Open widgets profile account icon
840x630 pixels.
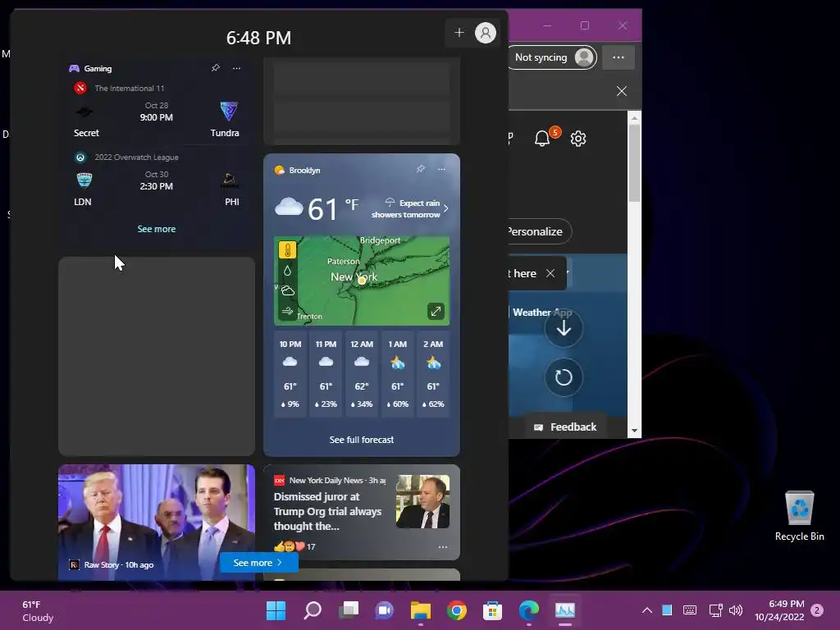486,33
